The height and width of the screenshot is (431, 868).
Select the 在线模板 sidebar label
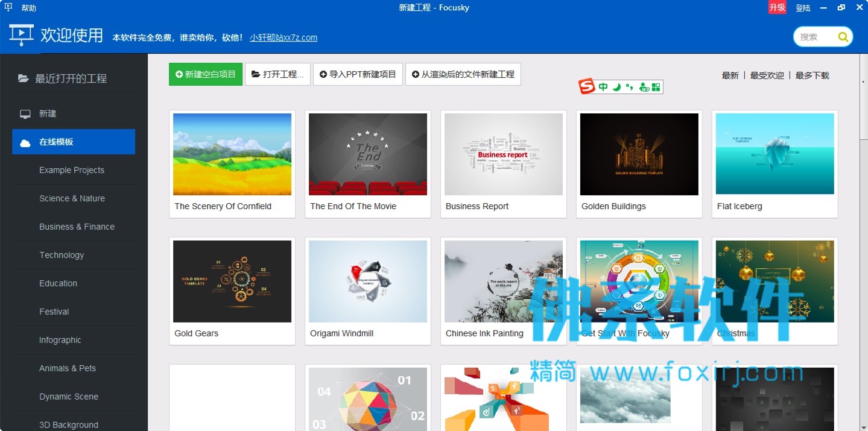[56, 142]
